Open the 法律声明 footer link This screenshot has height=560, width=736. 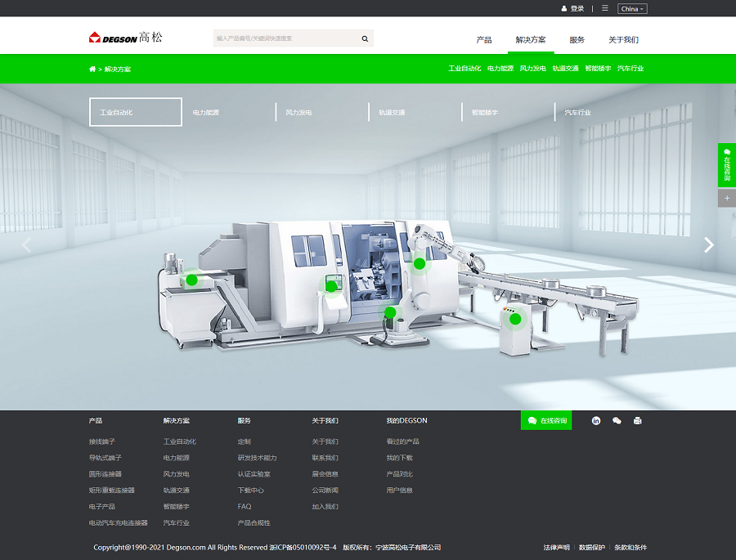pos(556,547)
